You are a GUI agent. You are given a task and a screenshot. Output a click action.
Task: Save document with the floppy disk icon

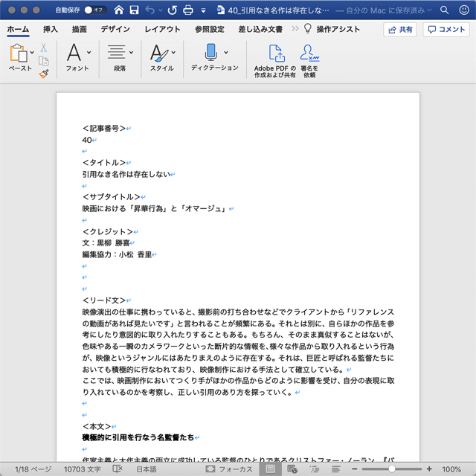click(133, 10)
